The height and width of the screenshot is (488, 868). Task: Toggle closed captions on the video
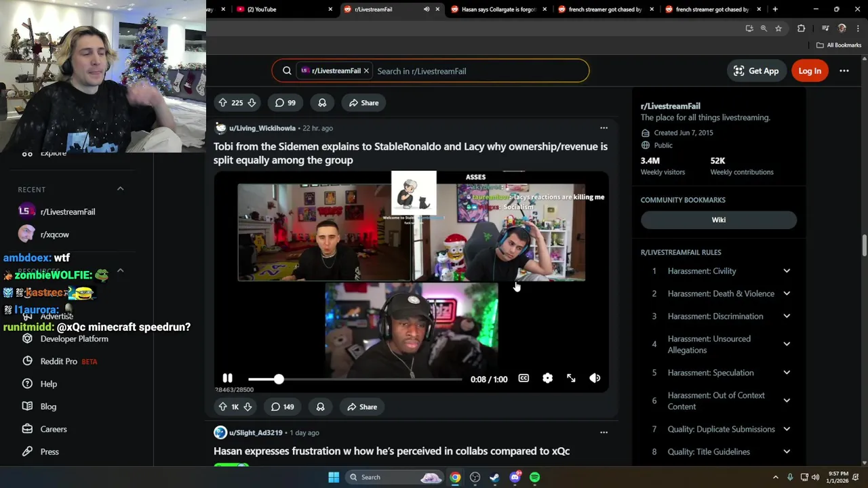click(x=524, y=378)
